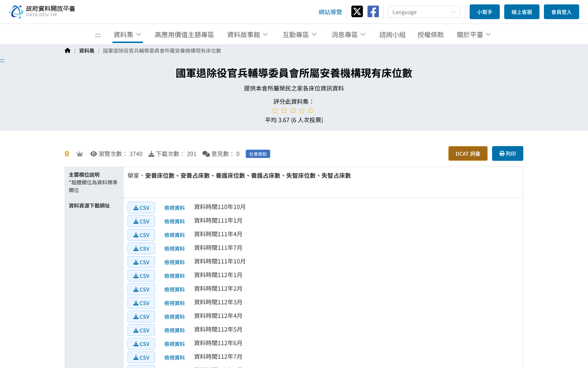Viewport: 588px width, 368px height.
Task: View data for 111年1月 via 檢視資料
Action: coord(175,222)
